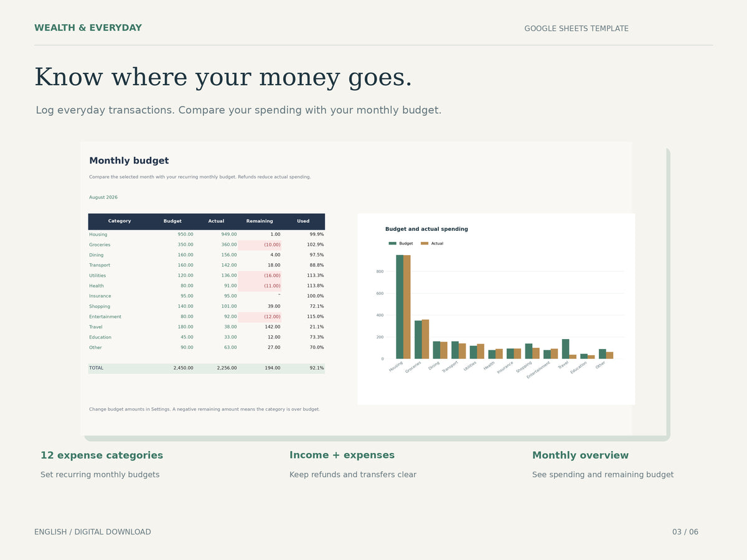Click the Groceries remaining cell (10.00)

click(x=260, y=245)
